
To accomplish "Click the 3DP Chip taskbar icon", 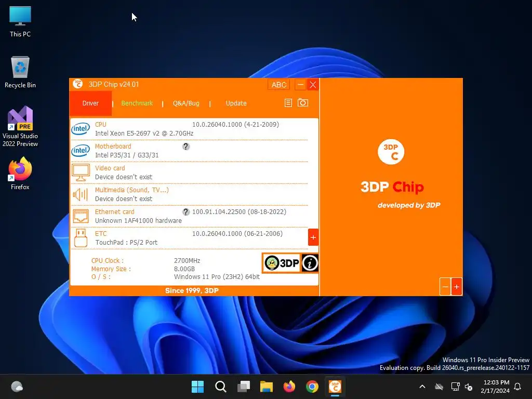I will [x=335, y=387].
